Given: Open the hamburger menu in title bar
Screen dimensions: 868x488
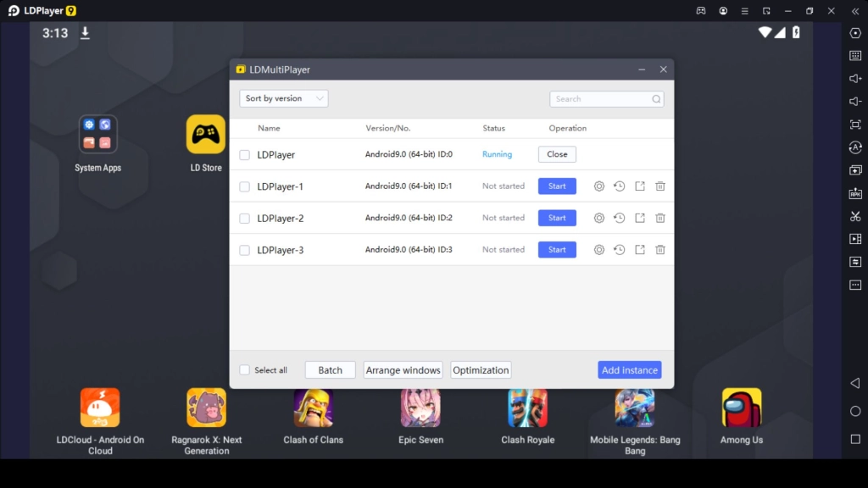Looking at the screenshot, I should click(x=744, y=11).
